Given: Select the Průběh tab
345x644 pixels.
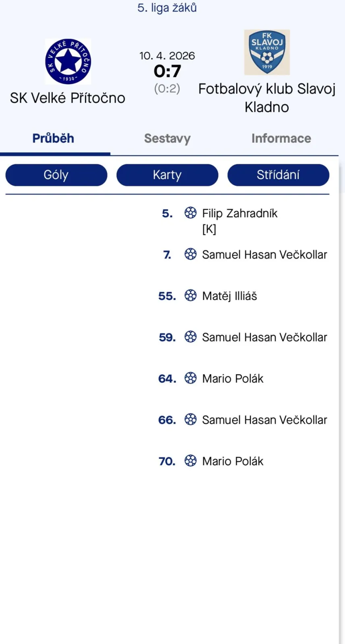Looking at the screenshot, I should tap(53, 138).
